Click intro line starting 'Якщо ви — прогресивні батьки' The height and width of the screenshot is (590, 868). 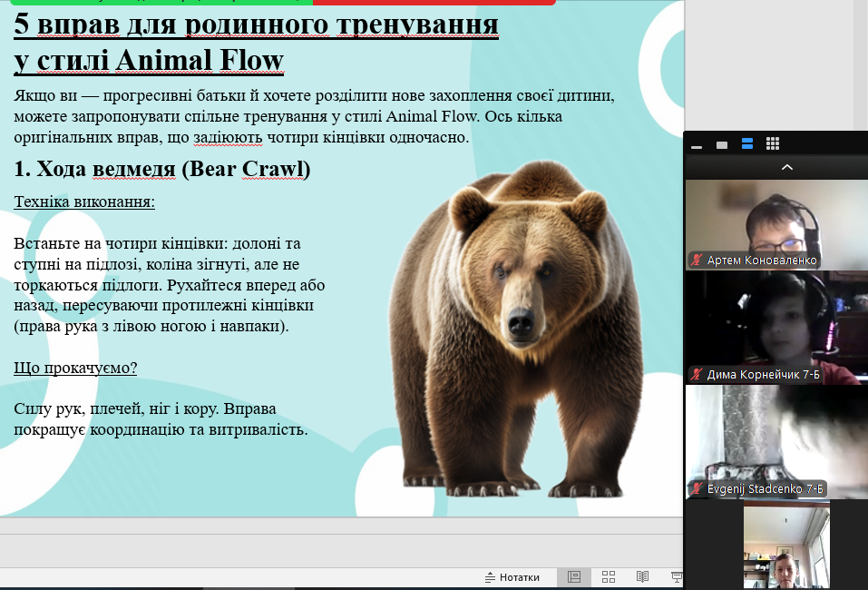pyautogui.click(x=314, y=95)
